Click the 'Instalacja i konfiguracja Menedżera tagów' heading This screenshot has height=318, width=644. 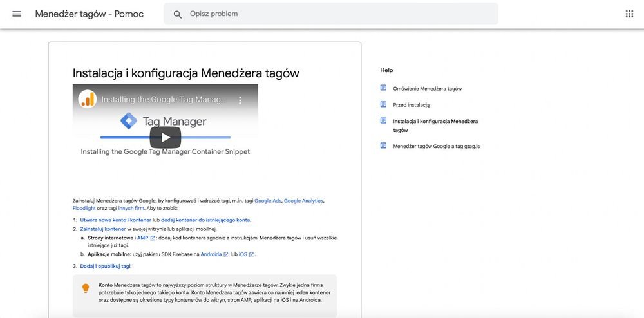186,73
